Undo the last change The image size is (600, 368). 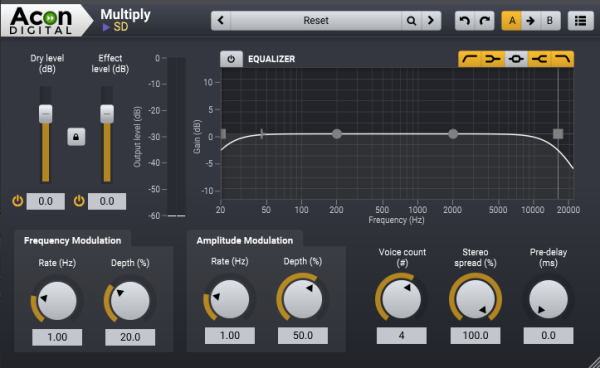(465, 20)
